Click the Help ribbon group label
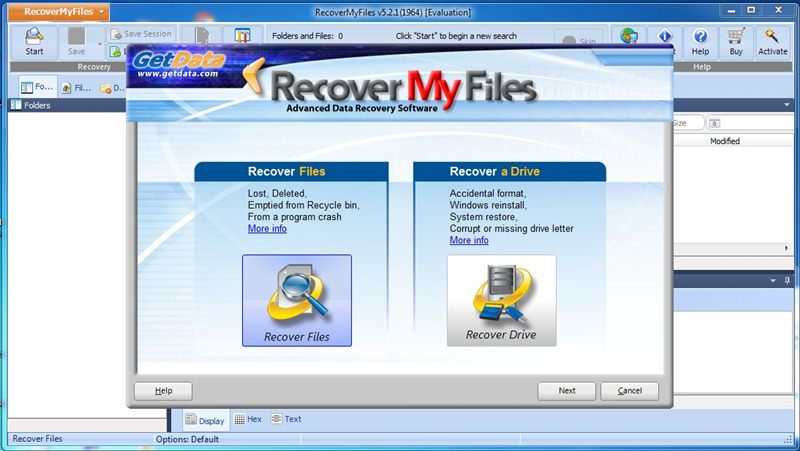800x451 pixels. 702,67
